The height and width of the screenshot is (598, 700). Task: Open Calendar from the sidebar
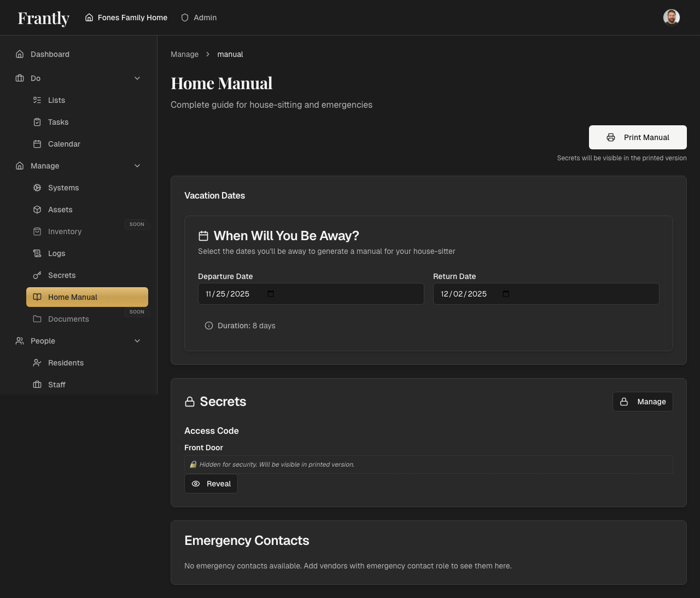[64, 144]
